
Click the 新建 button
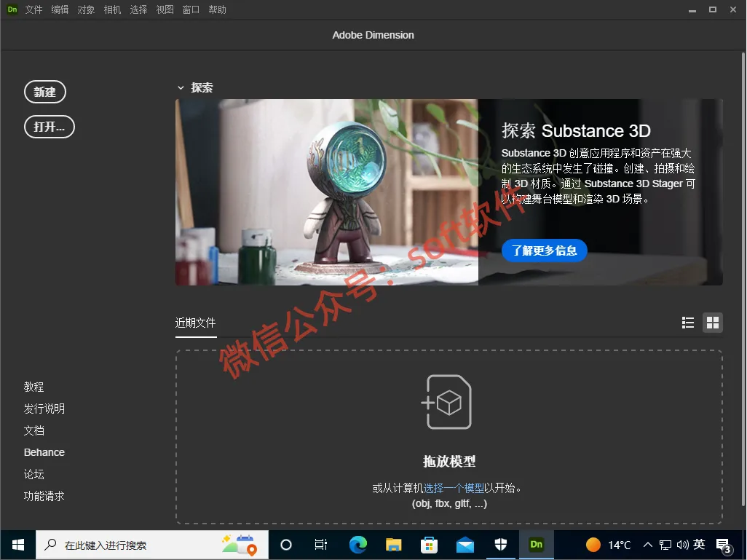click(x=45, y=92)
